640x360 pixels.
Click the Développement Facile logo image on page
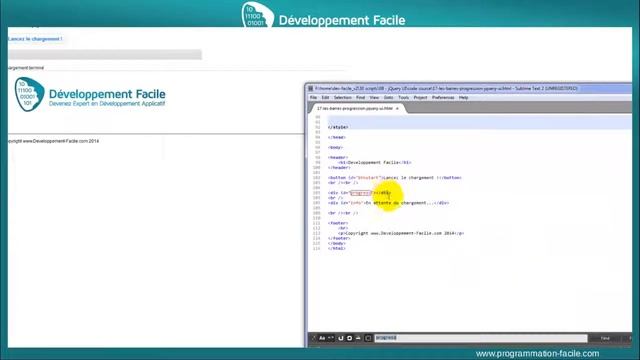tap(90, 95)
